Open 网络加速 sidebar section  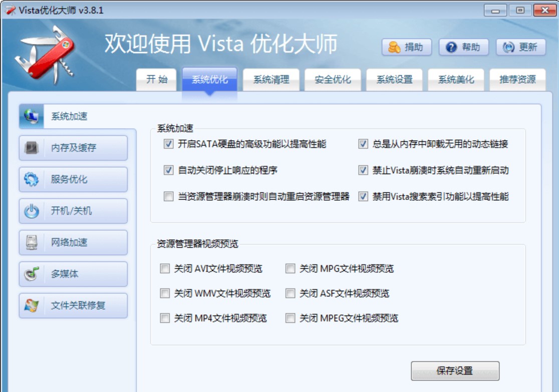[73, 242]
